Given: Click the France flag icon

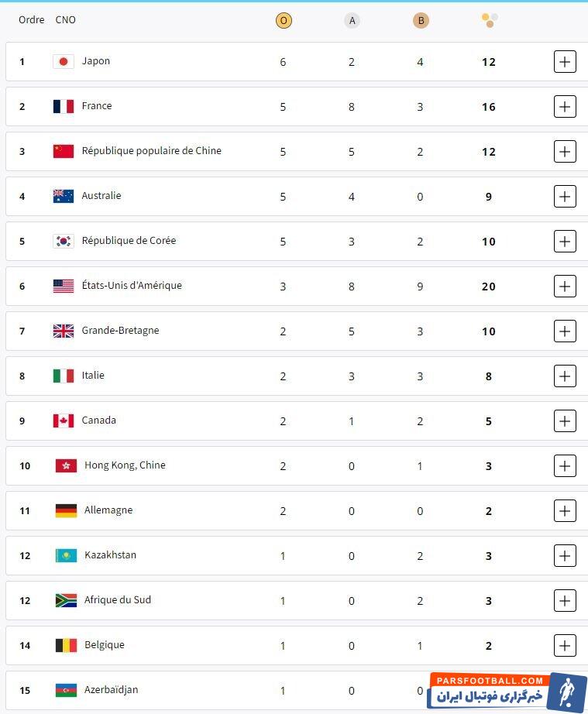Looking at the screenshot, I should pyautogui.click(x=64, y=106).
